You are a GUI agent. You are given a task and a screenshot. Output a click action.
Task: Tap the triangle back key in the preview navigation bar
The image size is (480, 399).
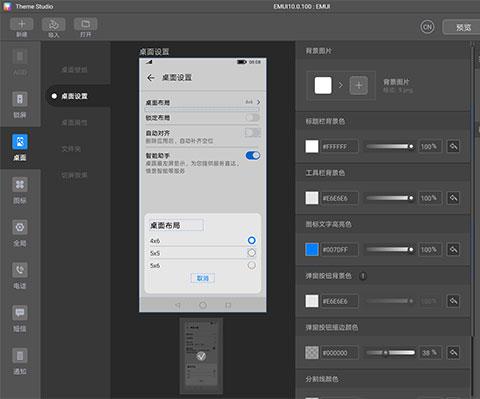178,305
